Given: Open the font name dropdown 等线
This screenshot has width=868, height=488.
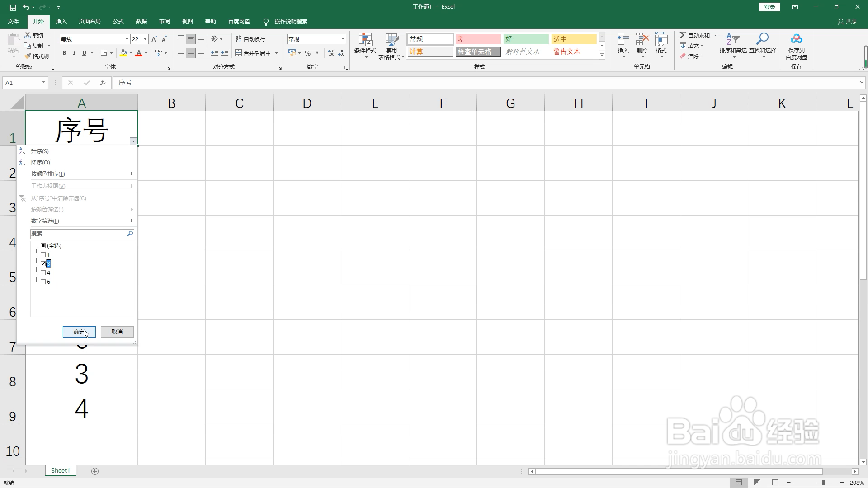Looking at the screenshot, I should pos(127,39).
